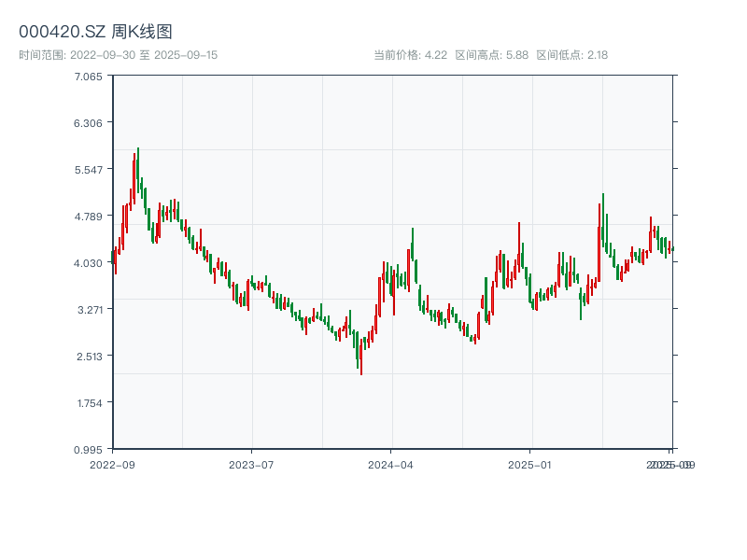Viewport: 747px width, 560px height.
Task: Click the y-axis value 7.065
Action: (88, 77)
